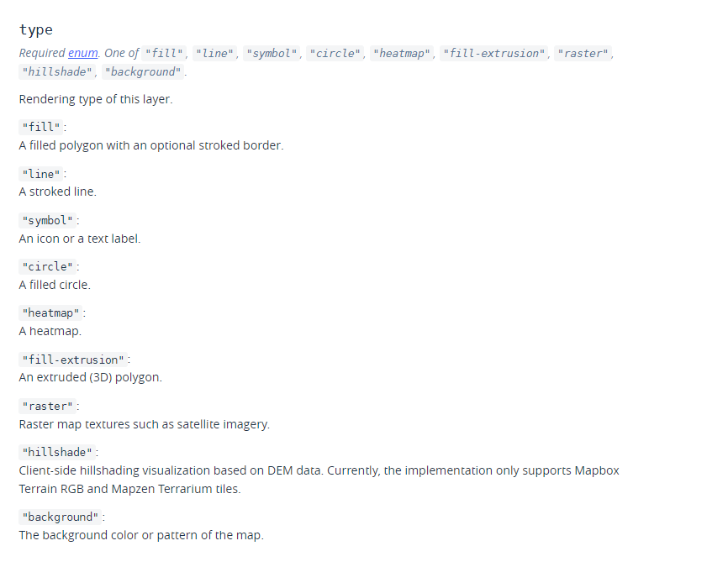Click the "fill-extrusion" value in enum list
The width and height of the screenshot is (728, 567).
point(494,54)
